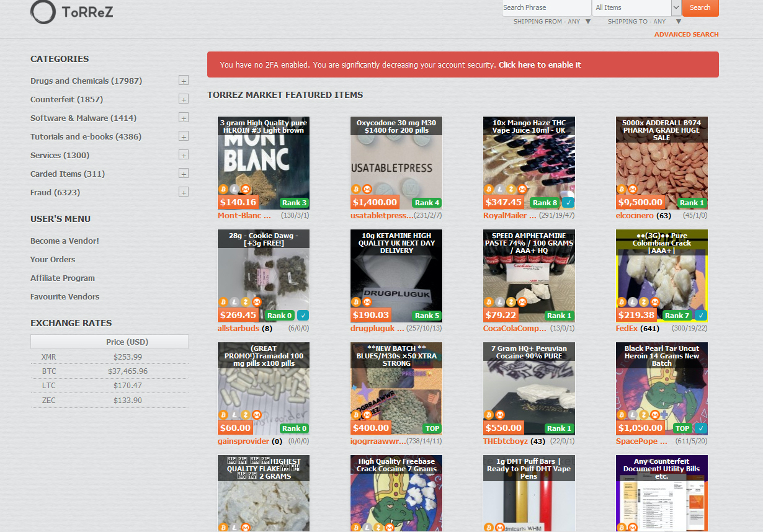Click the Rank 5 badge on the drugpluguk listing
The image size is (763, 532).
click(x=427, y=315)
